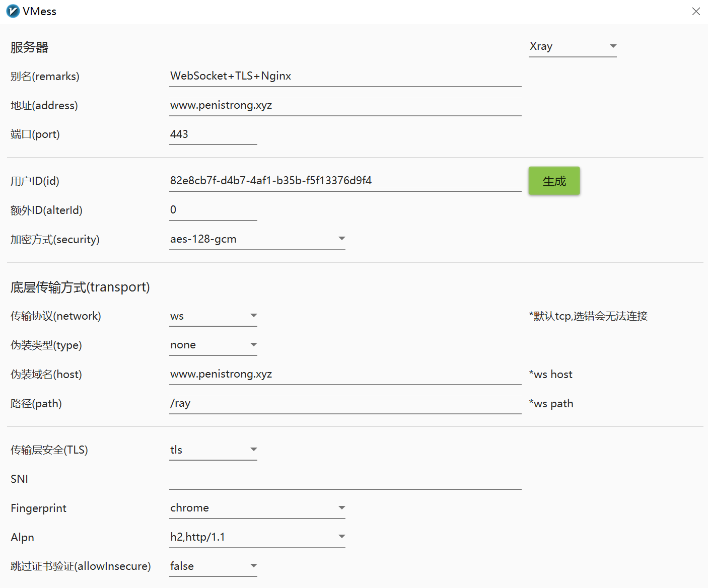Click the 额外ID(alterId) label
Viewport: 708px width, 588px height.
pyautogui.click(x=46, y=210)
